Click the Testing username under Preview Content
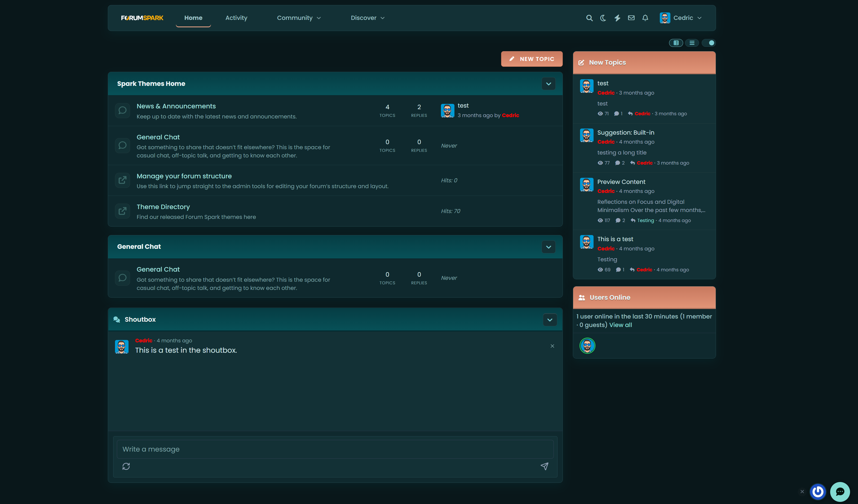The image size is (858, 504). point(645,220)
